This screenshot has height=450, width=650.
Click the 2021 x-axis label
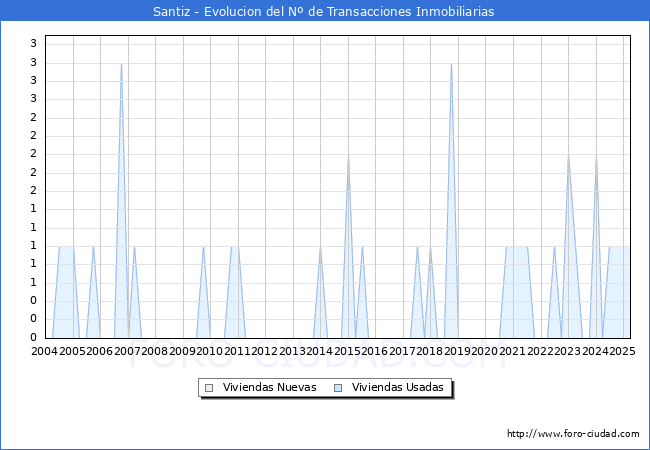coord(512,351)
